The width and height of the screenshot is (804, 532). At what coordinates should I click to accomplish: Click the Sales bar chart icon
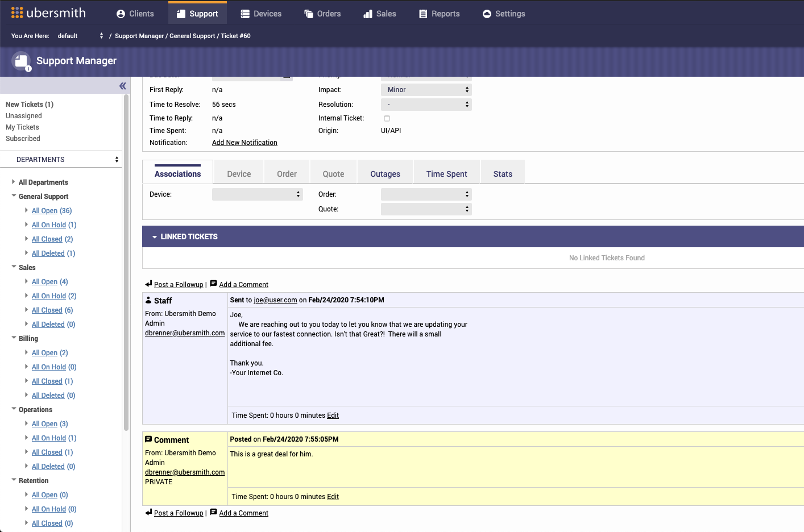pos(368,14)
